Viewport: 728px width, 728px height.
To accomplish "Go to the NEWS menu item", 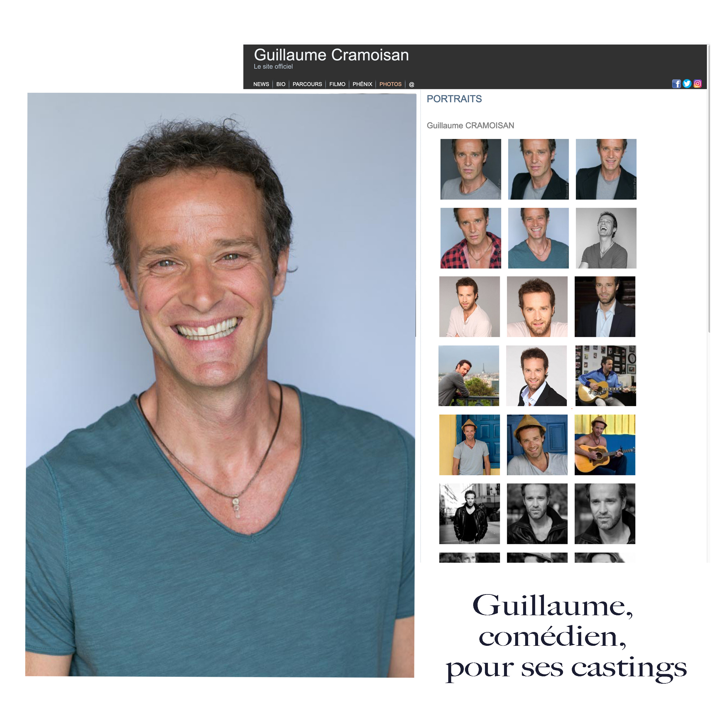I will (261, 84).
